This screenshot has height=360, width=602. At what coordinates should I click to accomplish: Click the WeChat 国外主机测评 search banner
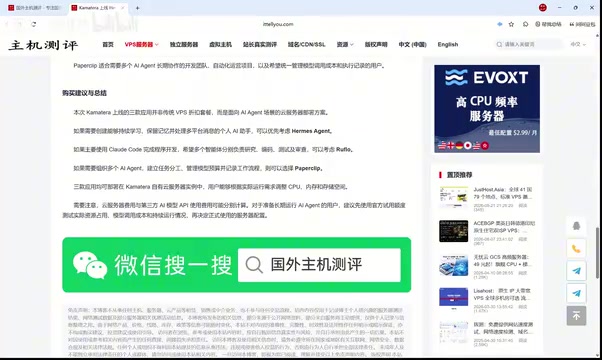pos(236,265)
